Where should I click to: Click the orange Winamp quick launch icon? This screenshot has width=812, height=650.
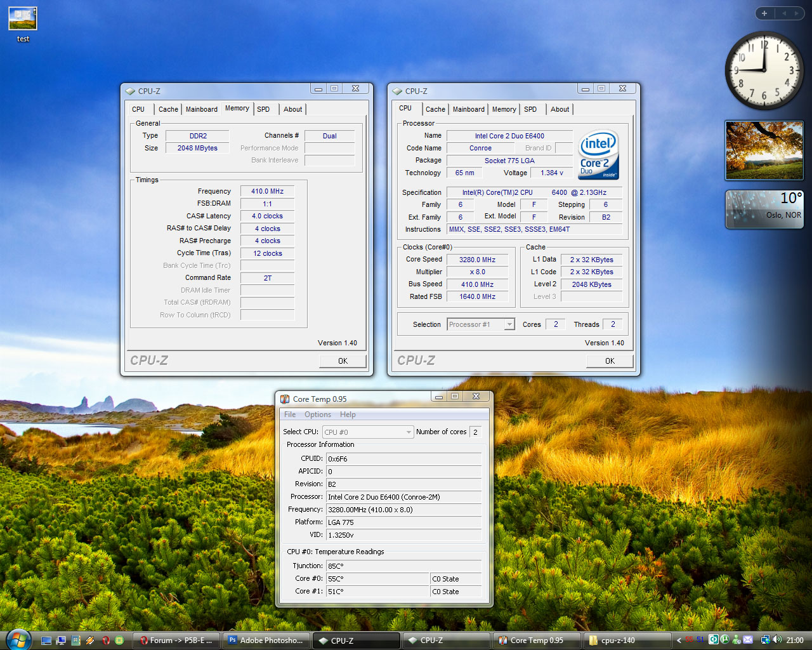[x=90, y=640]
